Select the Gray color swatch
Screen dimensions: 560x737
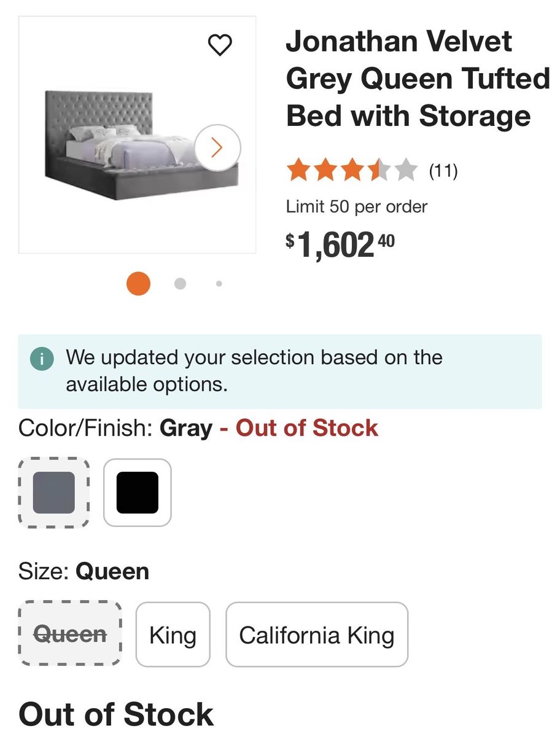(x=54, y=493)
